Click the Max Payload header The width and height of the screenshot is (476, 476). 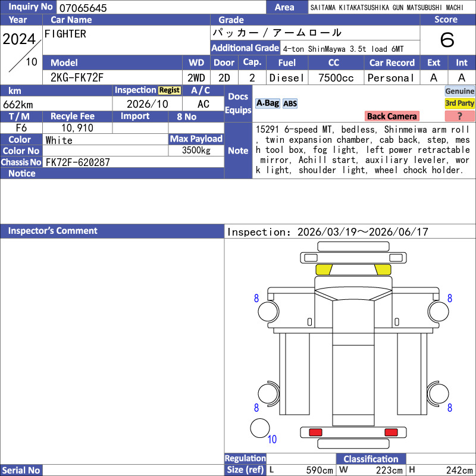[x=196, y=139]
